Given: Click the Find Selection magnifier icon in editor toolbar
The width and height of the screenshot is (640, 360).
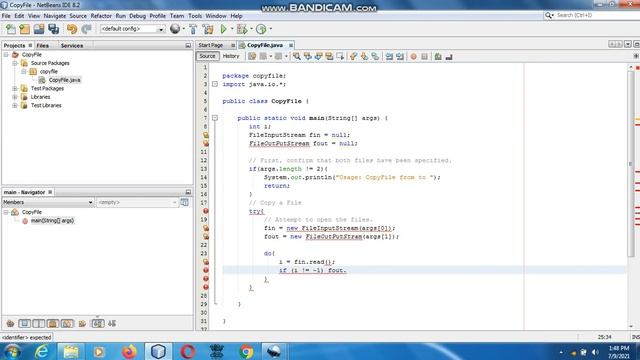Looking at the screenshot, I should click(x=297, y=56).
